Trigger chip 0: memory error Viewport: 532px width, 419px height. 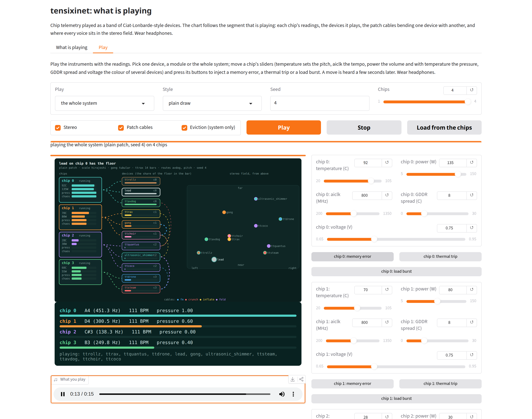[352, 256]
